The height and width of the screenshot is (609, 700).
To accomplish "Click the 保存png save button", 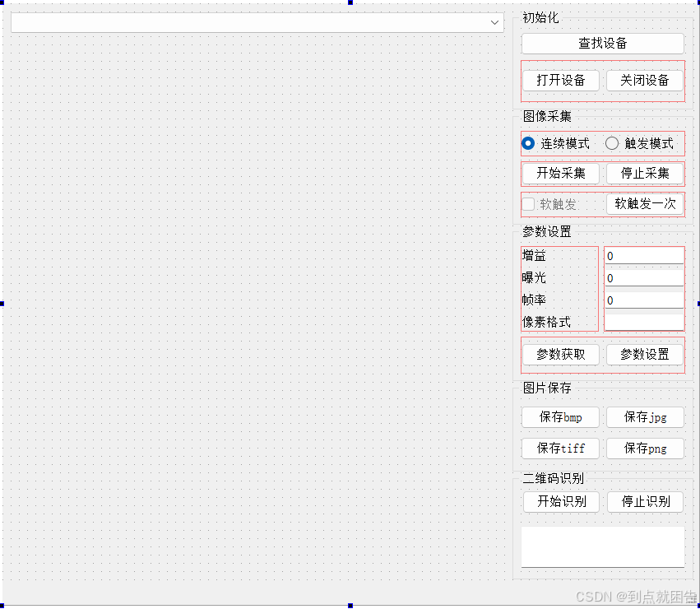I will tap(645, 449).
